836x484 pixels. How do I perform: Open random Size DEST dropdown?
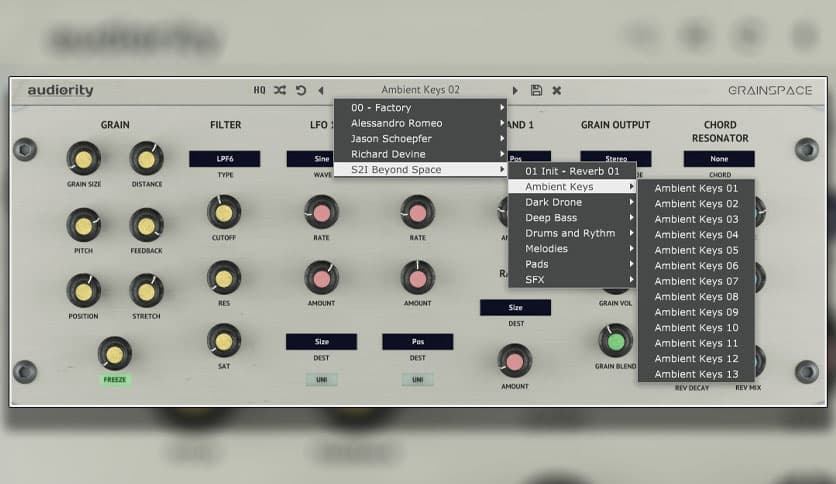(x=516, y=308)
